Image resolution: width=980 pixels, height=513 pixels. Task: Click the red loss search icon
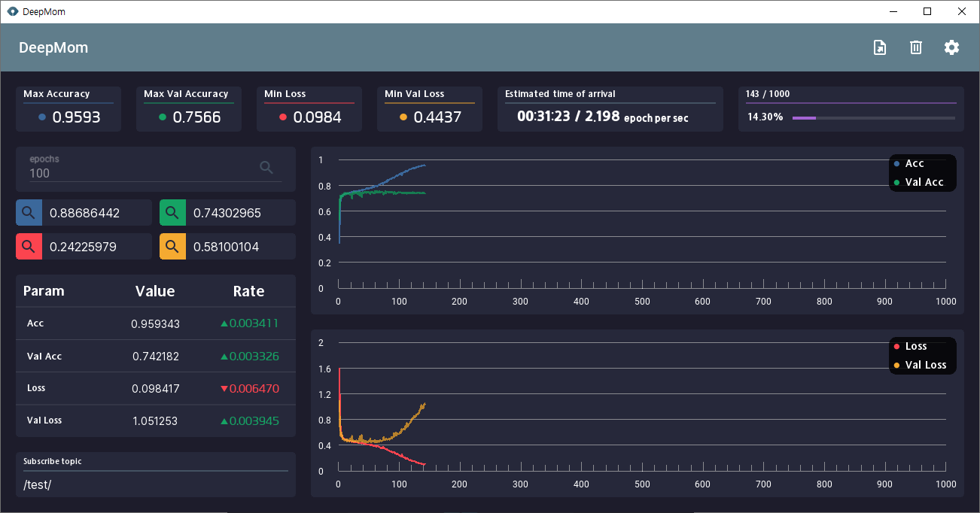coord(29,246)
